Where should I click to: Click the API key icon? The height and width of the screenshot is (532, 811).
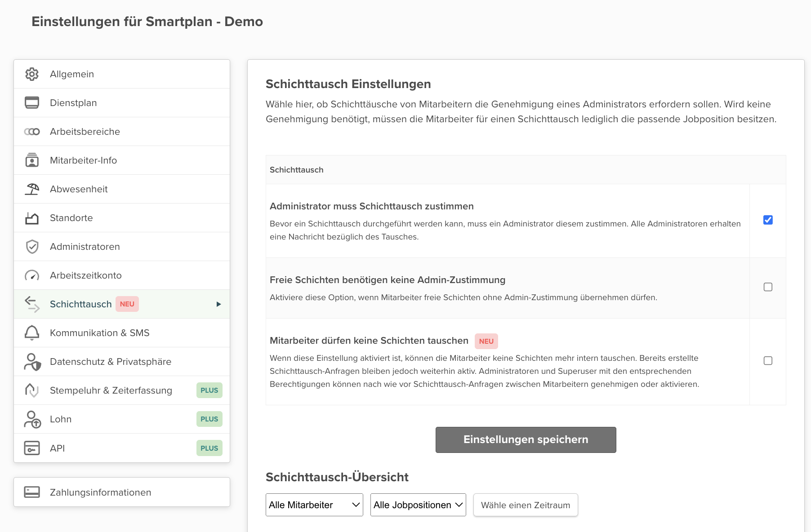pos(32,448)
